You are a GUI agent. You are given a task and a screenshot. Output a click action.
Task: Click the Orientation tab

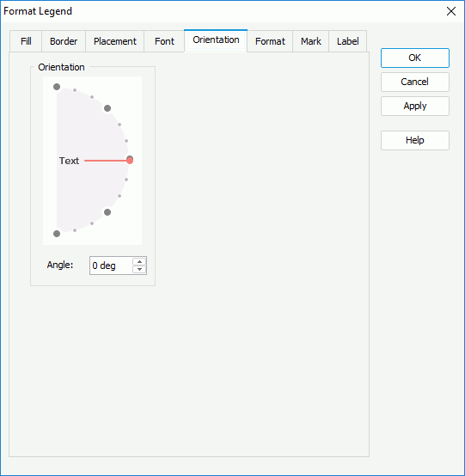[216, 40]
